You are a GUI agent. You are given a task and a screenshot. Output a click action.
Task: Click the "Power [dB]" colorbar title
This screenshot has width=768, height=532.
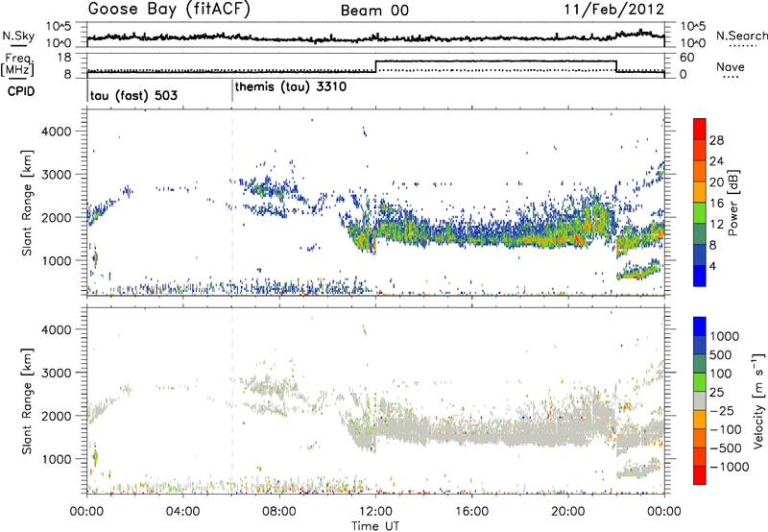pyautogui.click(x=732, y=203)
